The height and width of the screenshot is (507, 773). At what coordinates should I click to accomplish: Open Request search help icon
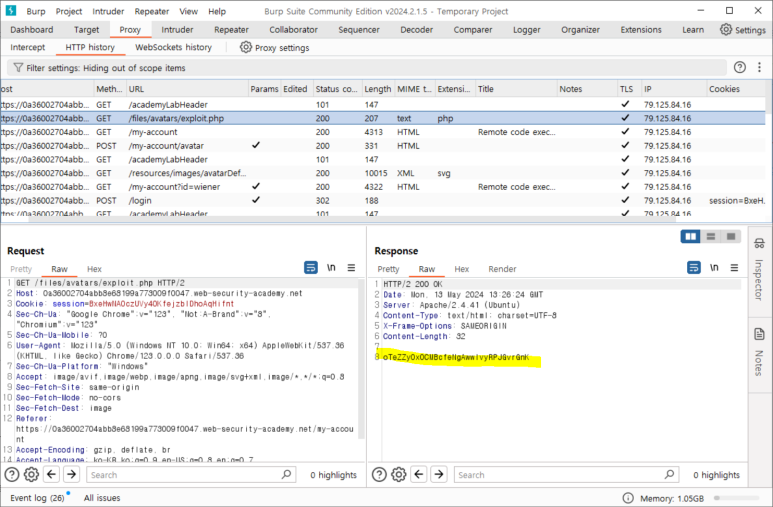point(12,474)
